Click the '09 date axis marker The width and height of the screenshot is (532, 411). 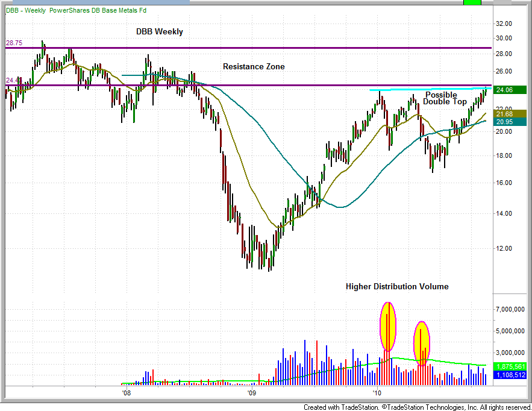(252, 393)
